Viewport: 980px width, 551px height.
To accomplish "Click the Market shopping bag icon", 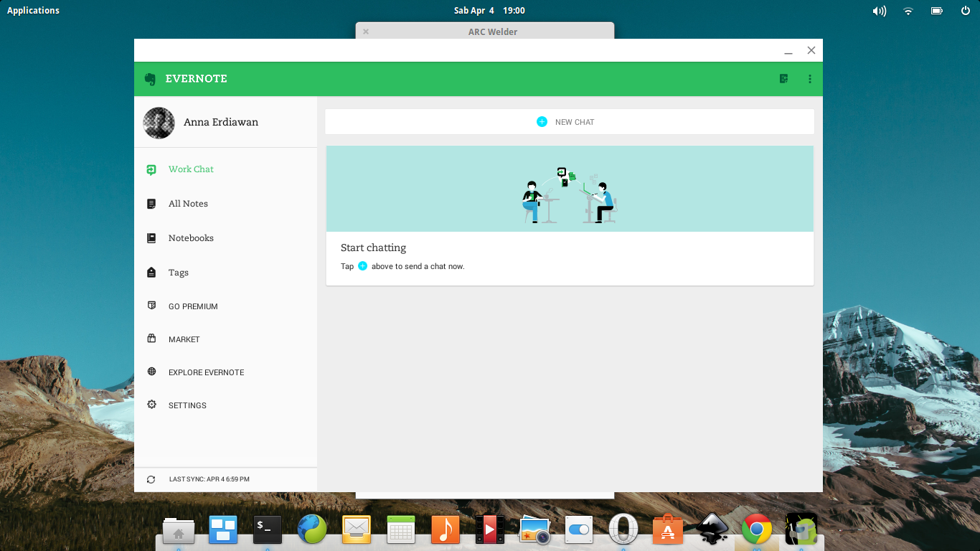I will pyautogui.click(x=151, y=339).
